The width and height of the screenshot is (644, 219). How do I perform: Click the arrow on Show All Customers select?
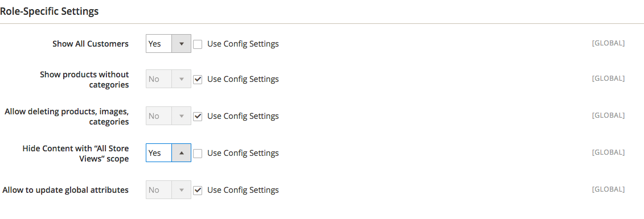click(182, 43)
